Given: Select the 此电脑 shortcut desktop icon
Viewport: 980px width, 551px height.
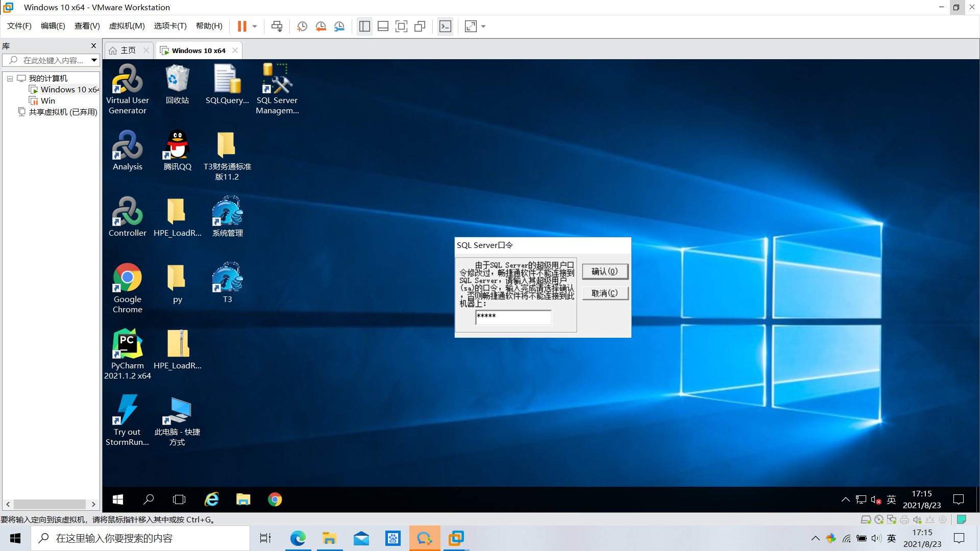Looking at the screenshot, I should click(x=177, y=421).
